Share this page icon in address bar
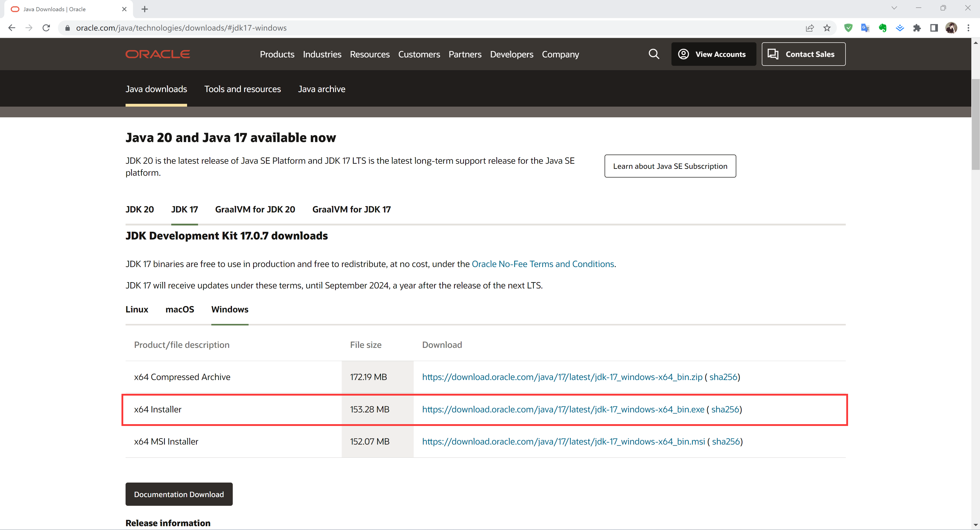The height and width of the screenshot is (530, 980). click(810, 28)
